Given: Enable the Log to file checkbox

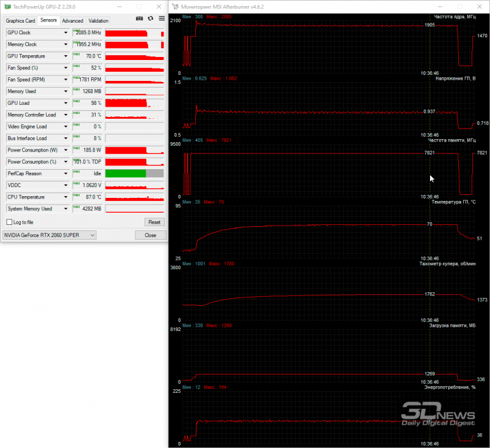Looking at the screenshot, I should (10, 222).
